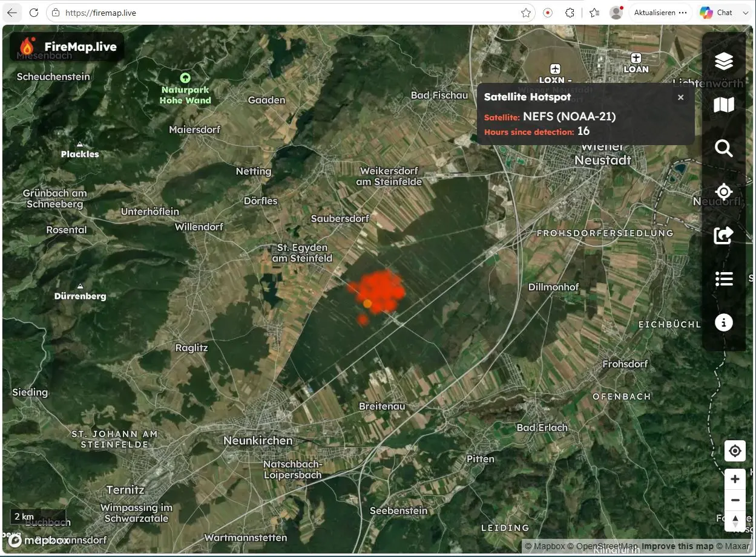Zoom in with the plus button

click(735, 479)
